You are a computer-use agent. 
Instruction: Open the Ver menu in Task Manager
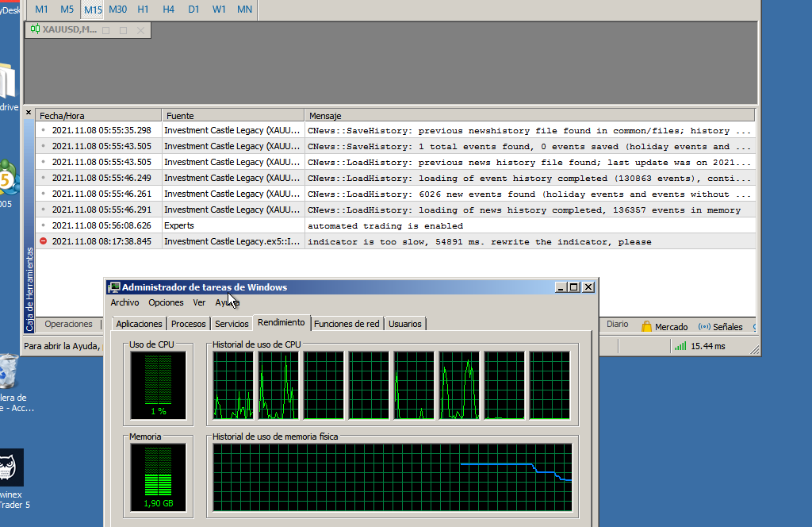[199, 302]
